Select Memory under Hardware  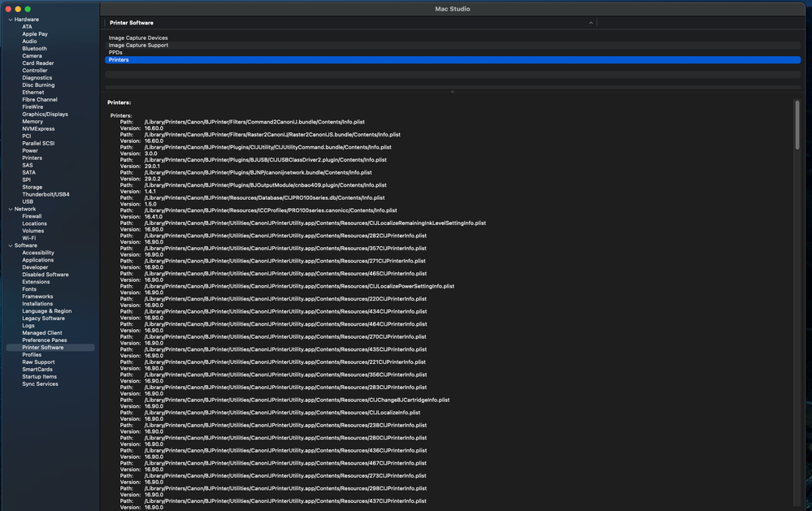click(33, 122)
